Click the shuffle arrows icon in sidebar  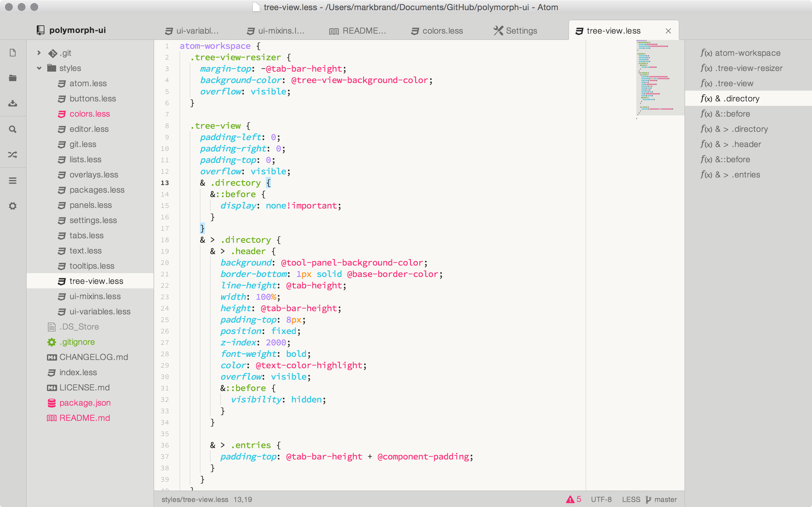(13, 155)
